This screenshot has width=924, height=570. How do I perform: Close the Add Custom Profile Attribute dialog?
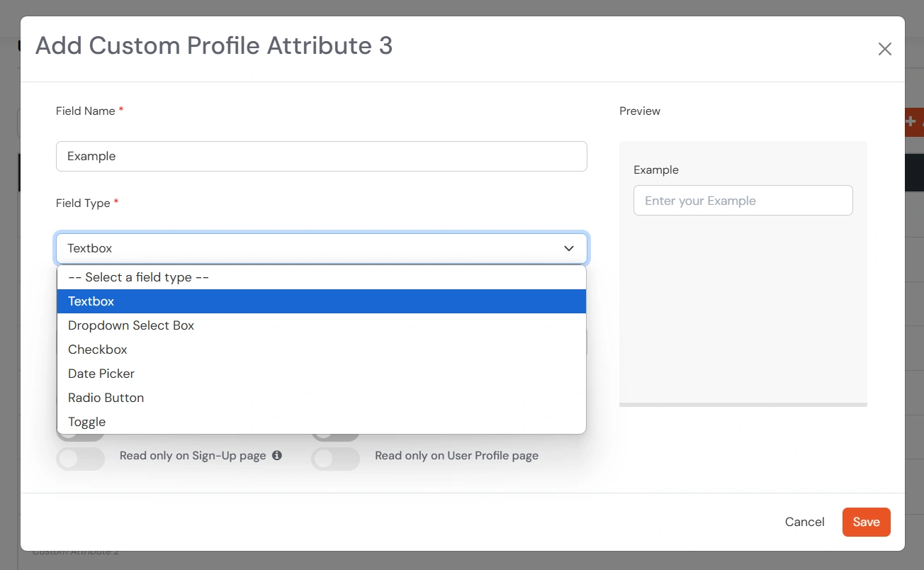pos(884,49)
